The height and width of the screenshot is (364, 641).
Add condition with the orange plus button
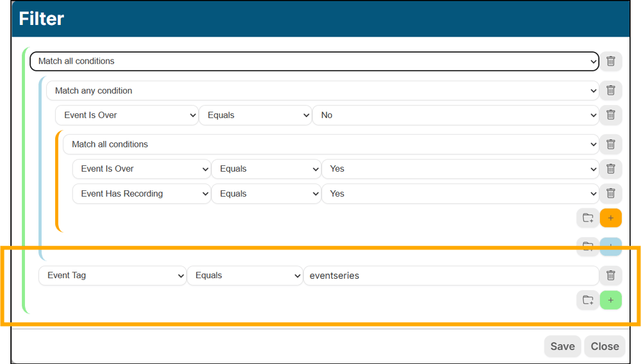click(611, 218)
